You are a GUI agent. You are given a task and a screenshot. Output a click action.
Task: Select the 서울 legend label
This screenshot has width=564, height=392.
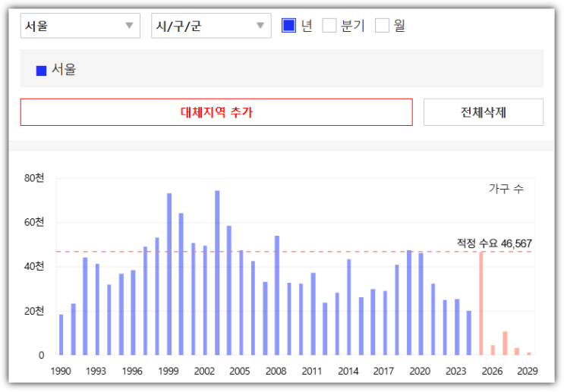click(64, 69)
